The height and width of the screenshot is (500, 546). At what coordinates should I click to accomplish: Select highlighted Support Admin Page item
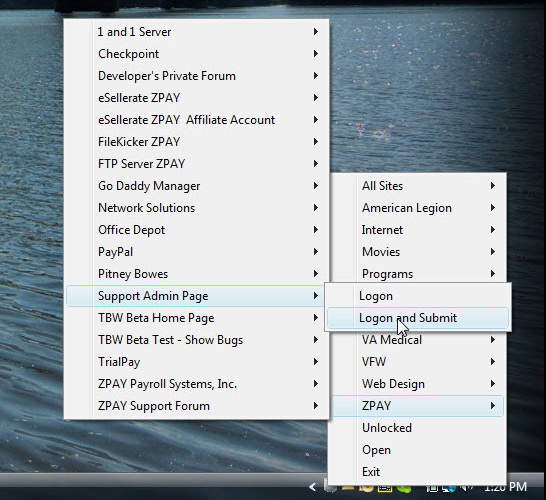click(x=196, y=296)
